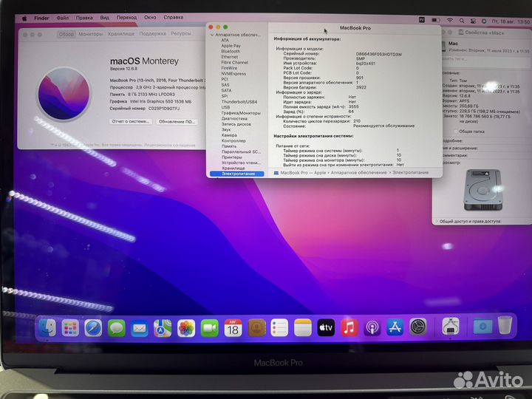This screenshot has height=399, width=532.
Task: Open Calendar showing 18 in the Dock
Action: click(233, 328)
